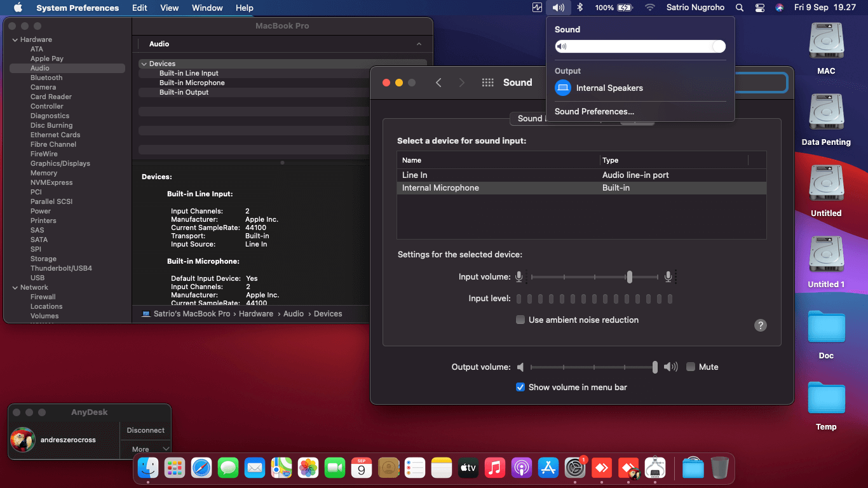Go back using the Sound window back arrow

[x=438, y=83]
